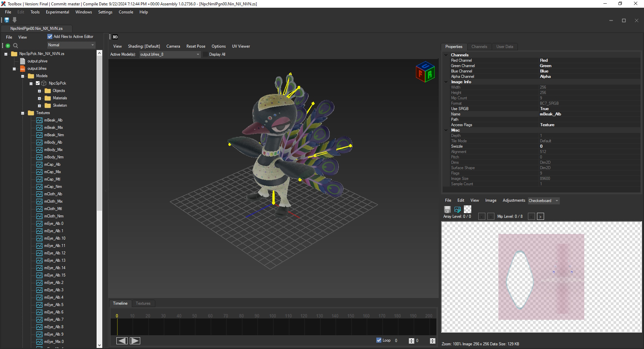Click the Textures folder icon in the tree
This screenshot has width=644, height=349.
click(31, 113)
